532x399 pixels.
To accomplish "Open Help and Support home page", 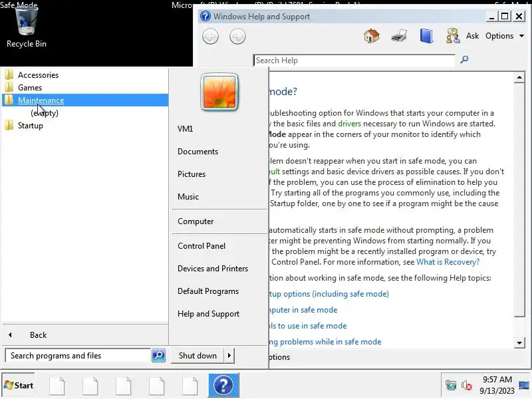I will click(372, 36).
